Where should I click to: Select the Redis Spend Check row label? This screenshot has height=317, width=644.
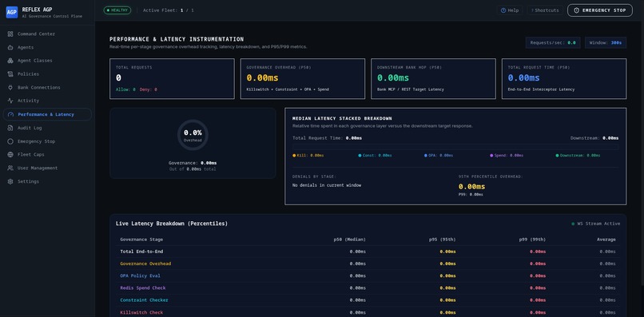tap(142, 287)
